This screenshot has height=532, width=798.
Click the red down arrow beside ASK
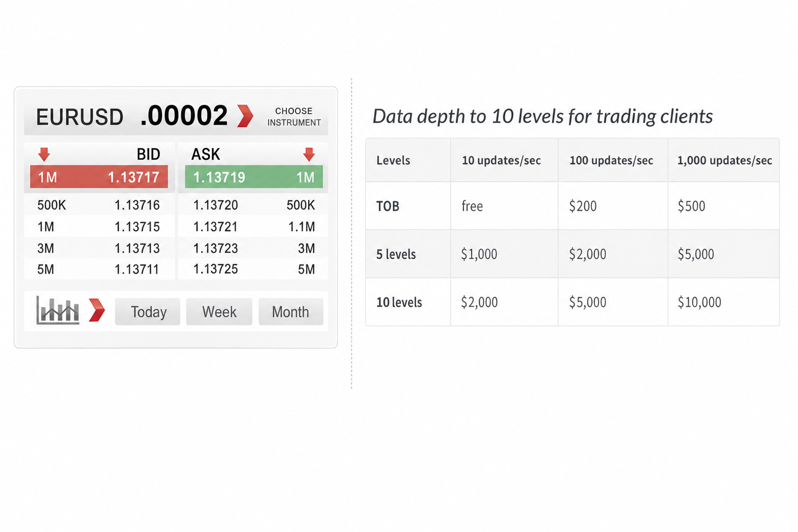click(x=309, y=154)
